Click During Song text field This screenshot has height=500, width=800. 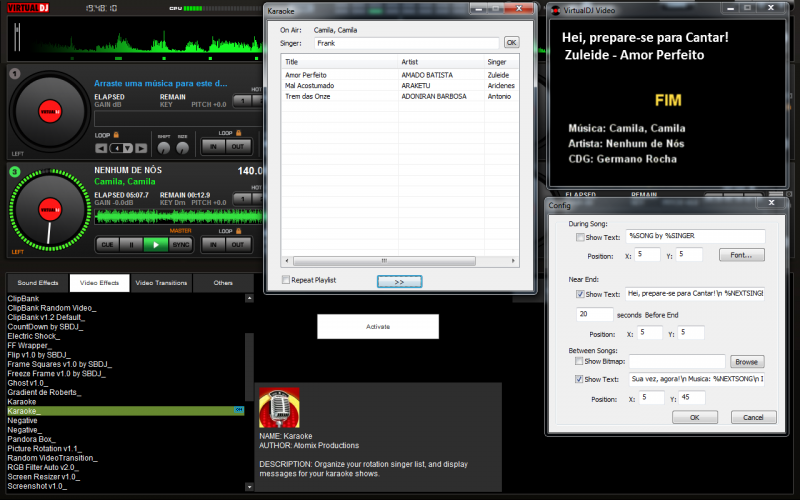pos(695,236)
